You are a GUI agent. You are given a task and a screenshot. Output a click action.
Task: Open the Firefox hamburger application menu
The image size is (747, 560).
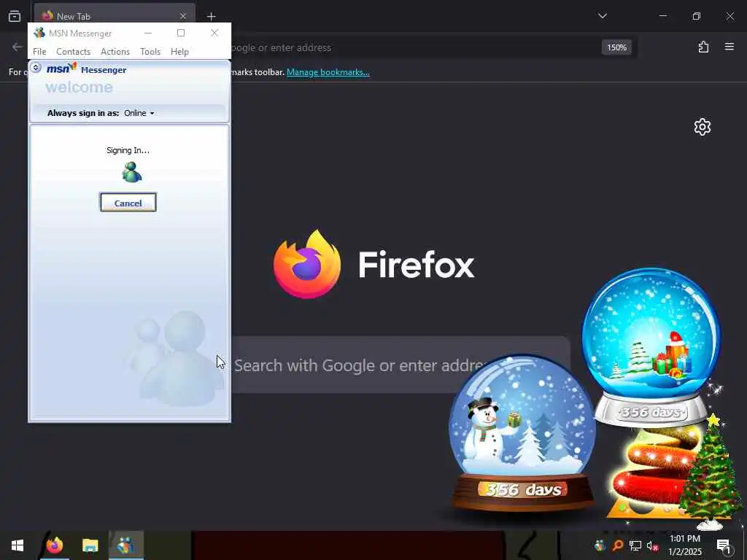[729, 47]
